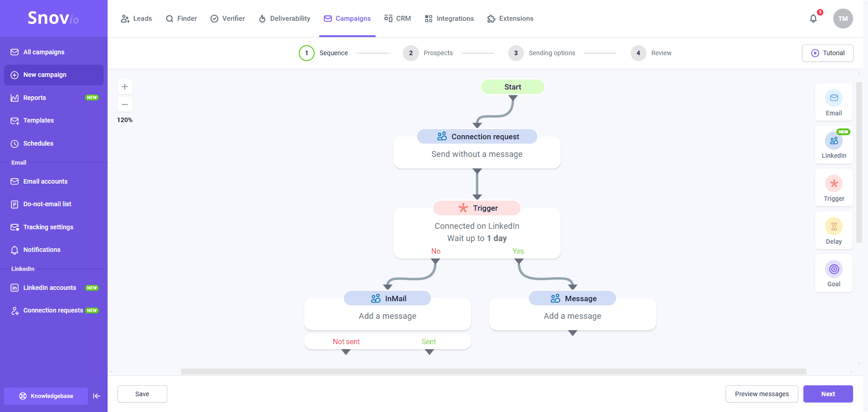
Task: Collapse the sidebar with the arrow icon
Action: pos(97,396)
